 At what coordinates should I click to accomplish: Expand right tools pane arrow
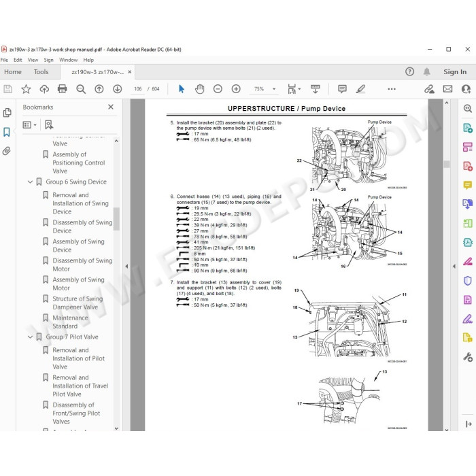click(454, 267)
